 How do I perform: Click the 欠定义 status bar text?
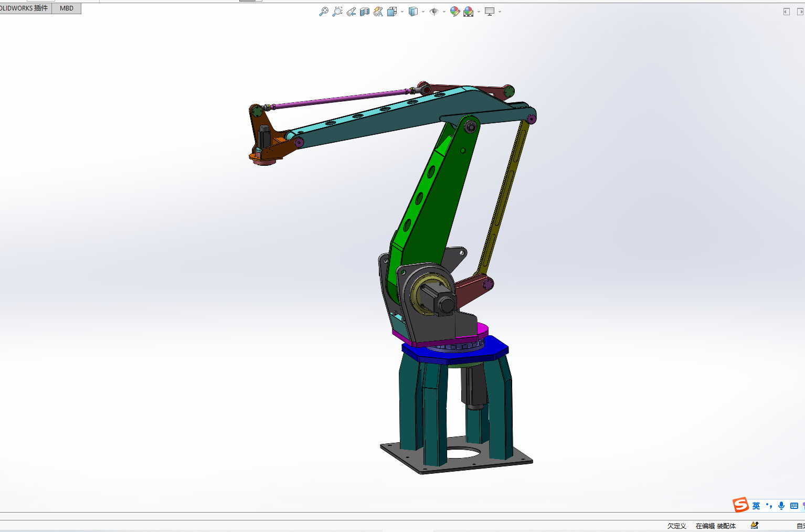tap(676, 526)
